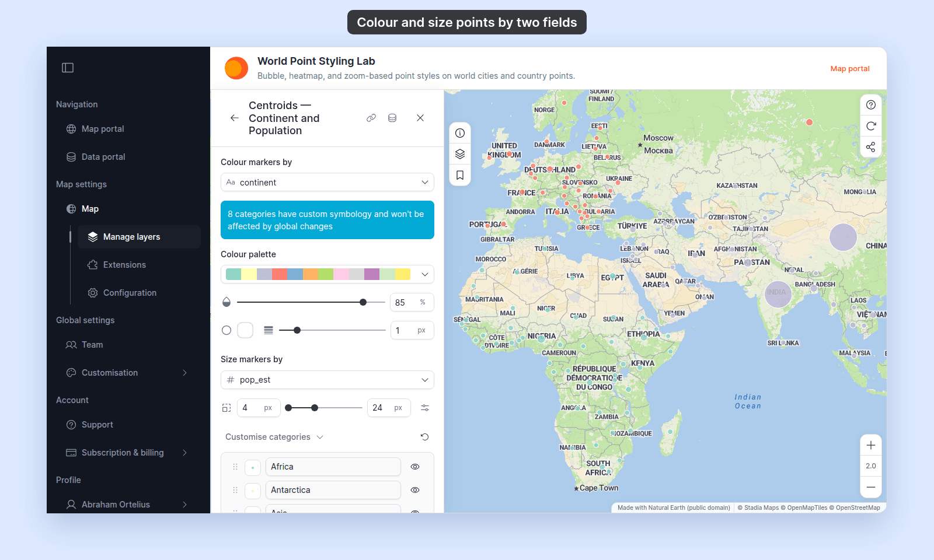Toggle visibility of the Africa category

(415, 467)
